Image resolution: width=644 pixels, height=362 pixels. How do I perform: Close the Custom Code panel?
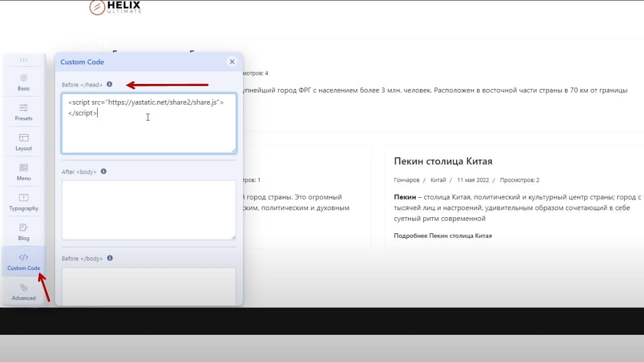coord(232,62)
